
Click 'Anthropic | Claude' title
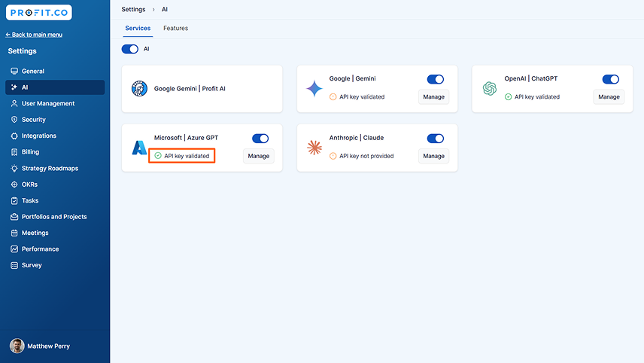coord(357,138)
